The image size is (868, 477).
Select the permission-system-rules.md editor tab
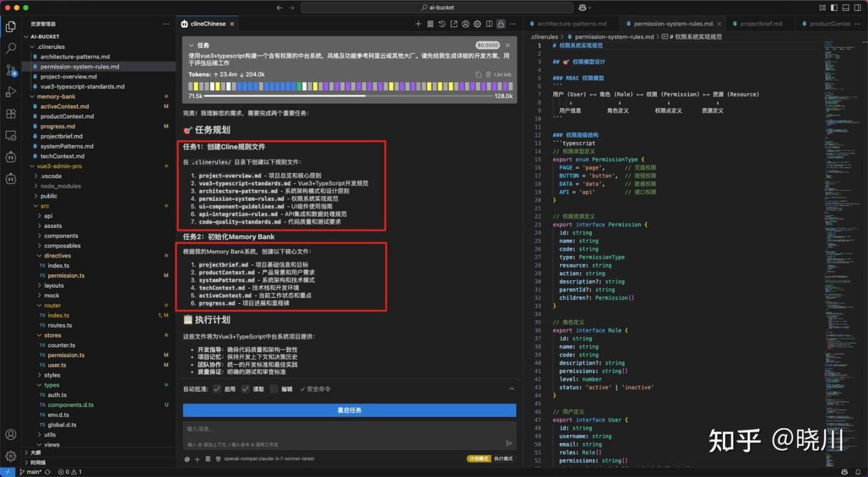(x=671, y=24)
